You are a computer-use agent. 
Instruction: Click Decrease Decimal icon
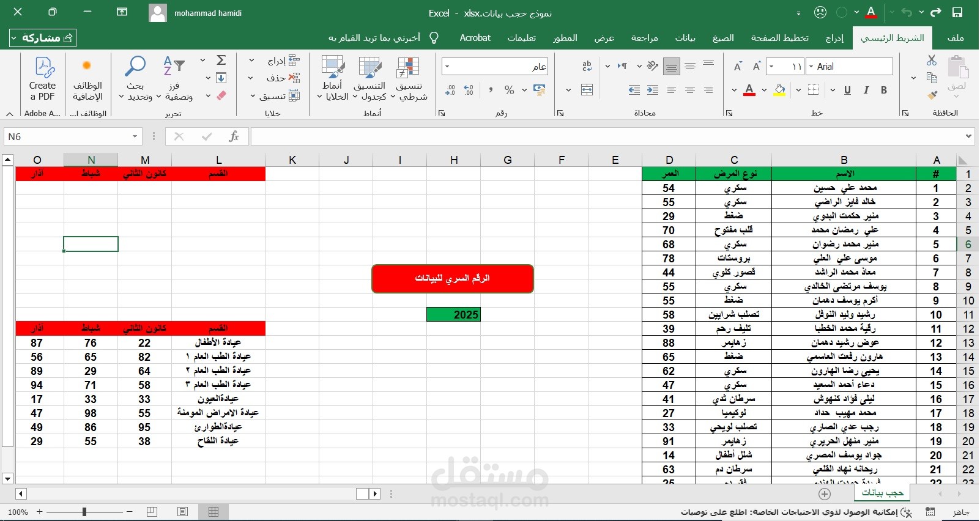point(450,90)
